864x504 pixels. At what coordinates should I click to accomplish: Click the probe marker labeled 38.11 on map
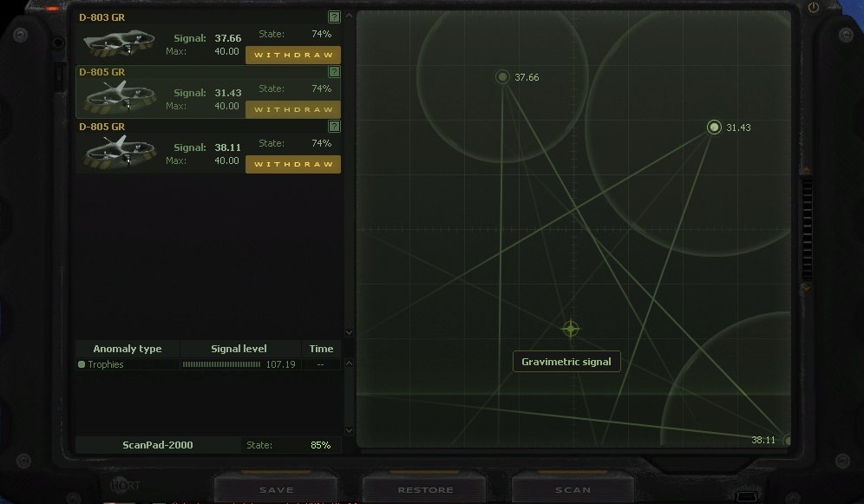[787, 440]
